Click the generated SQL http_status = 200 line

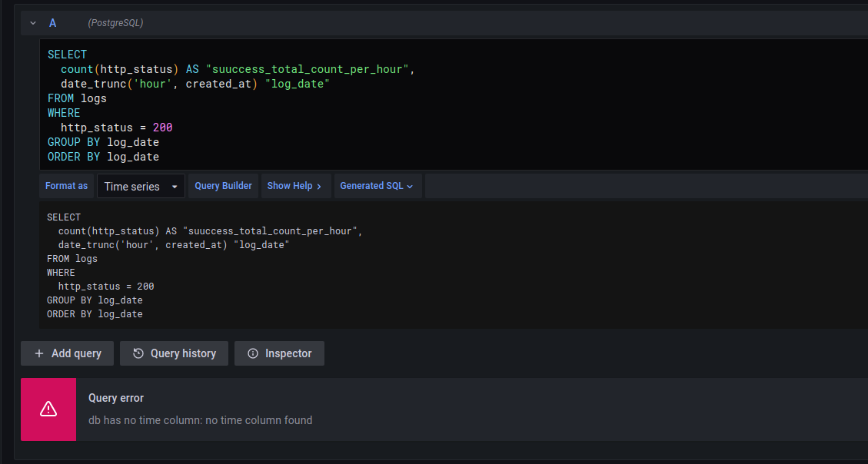click(x=106, y=287)
